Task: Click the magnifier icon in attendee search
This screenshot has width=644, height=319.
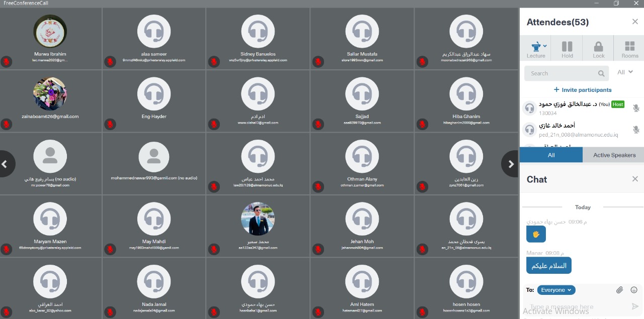Action: (x=601, y=73)
